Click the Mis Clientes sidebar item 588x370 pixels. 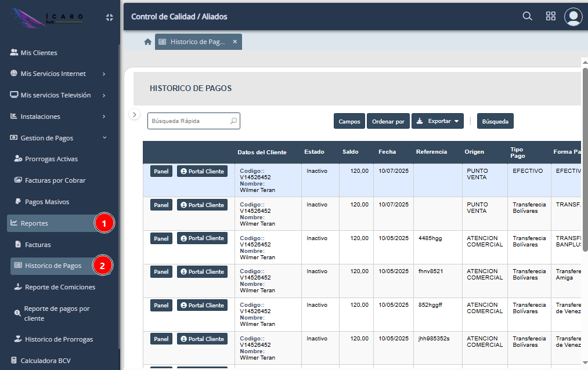pyautogui.click(x=38, y=53)
